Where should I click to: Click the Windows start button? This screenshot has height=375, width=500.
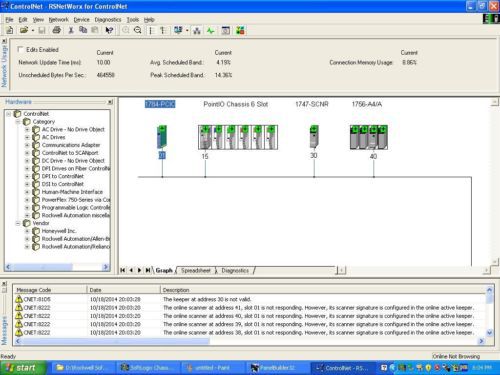tap(23, 368)
